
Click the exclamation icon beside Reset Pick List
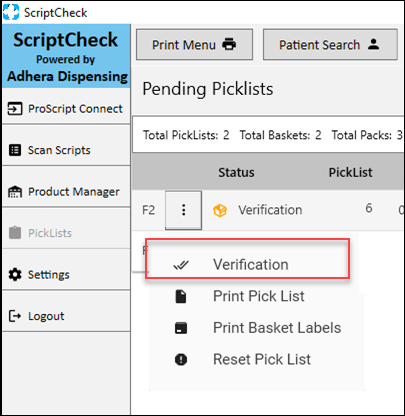[x=181, y=359]
